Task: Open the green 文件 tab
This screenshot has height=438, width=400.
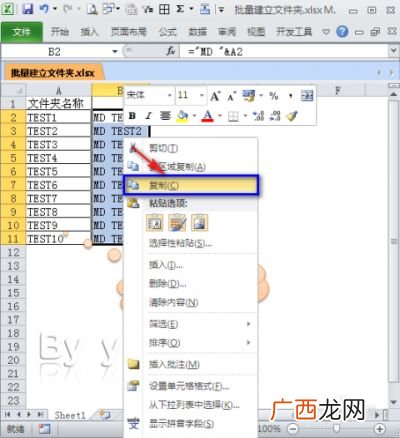Action: point(22,32)
